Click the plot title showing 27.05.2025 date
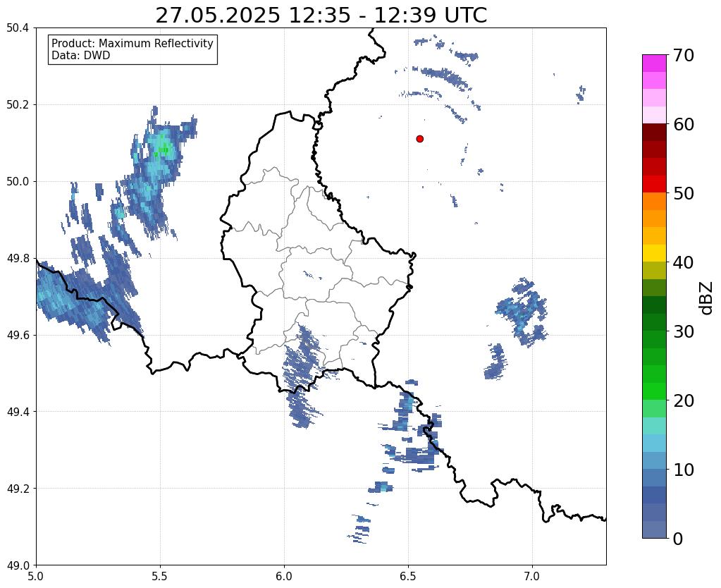This screenshot has height=588, width=721. point(321,16)
